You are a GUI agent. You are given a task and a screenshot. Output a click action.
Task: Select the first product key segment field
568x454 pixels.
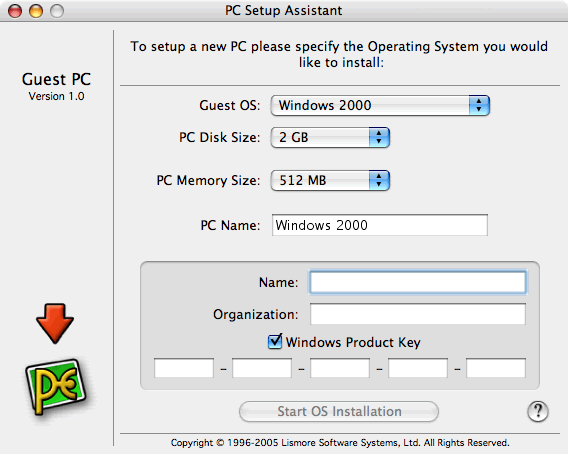pyautogui.click(x=184, y=368)
